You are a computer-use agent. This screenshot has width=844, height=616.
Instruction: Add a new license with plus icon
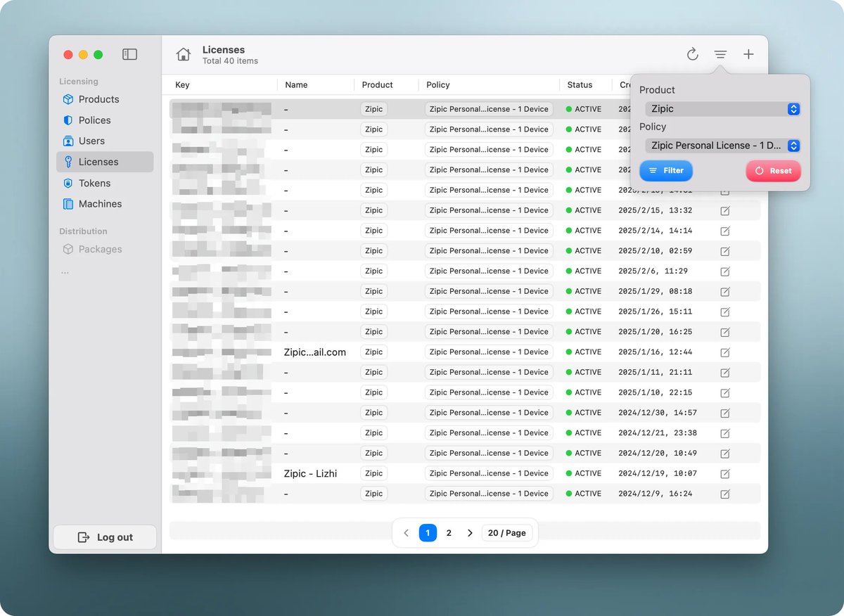[x=748, y=55]
